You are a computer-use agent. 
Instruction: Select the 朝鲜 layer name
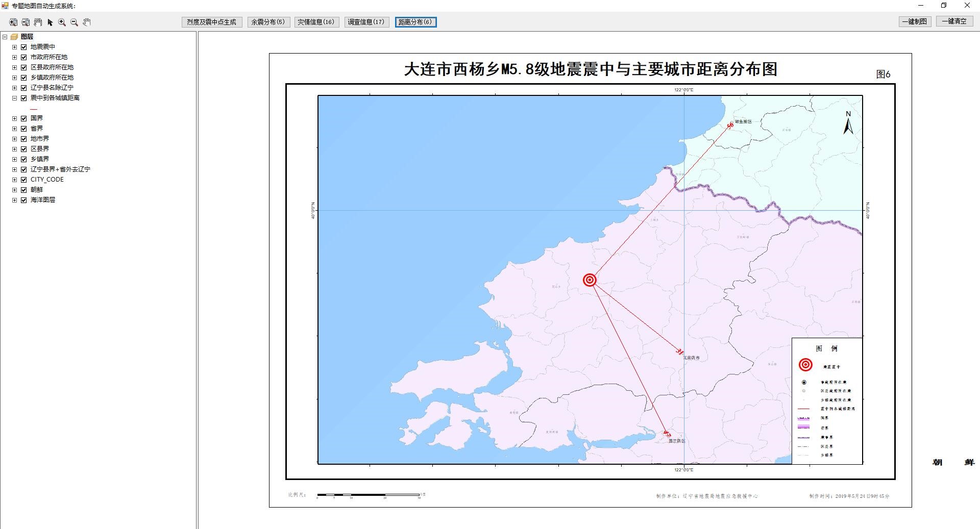[37, 190]
